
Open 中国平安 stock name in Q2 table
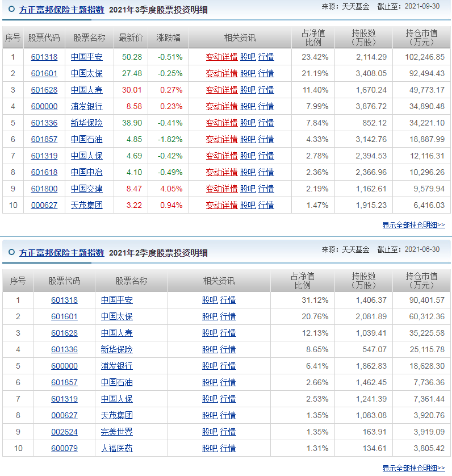pos(116,300)
